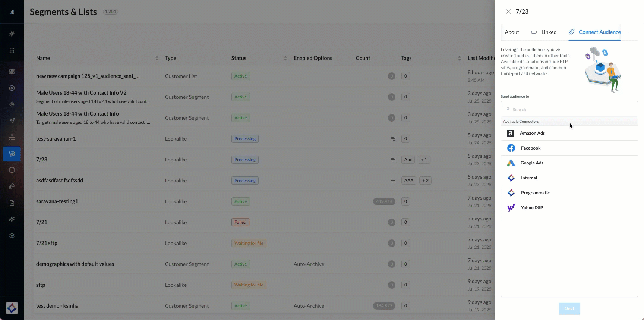This screenshot has height=320, width=644.
Task: Open the settings gear in left sidebar
Action: point(12,236)
